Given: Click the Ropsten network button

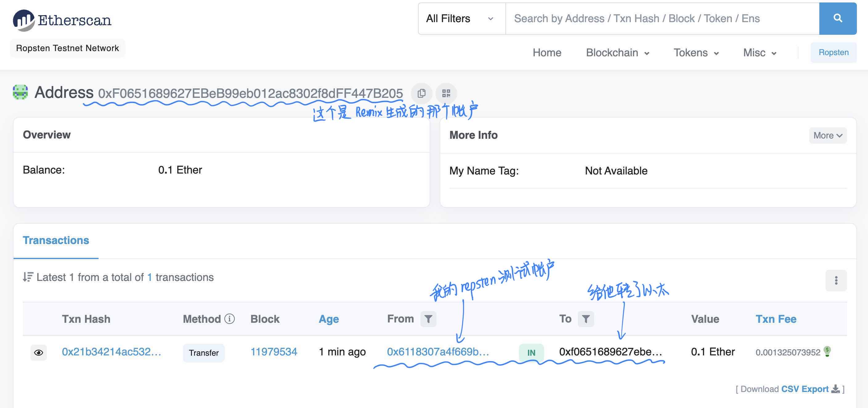Looking at the screenshot, I should pyautogui.click(x=833, y=53).
